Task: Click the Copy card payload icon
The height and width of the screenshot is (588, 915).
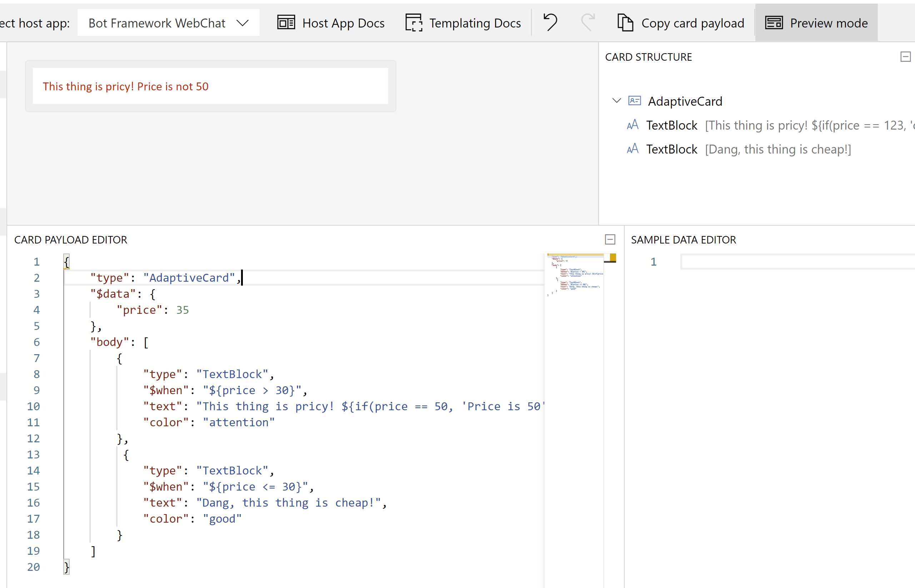Action: coord(625,22)
